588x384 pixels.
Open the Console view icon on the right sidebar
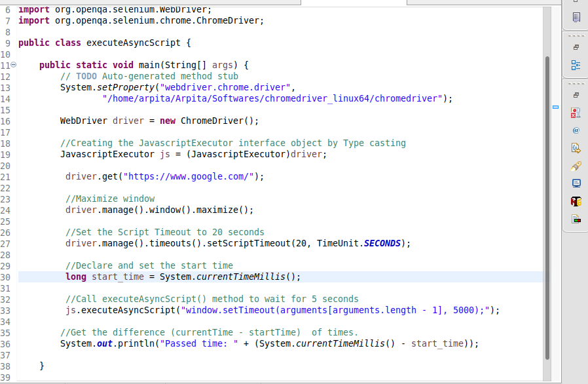tap(576, 184)
